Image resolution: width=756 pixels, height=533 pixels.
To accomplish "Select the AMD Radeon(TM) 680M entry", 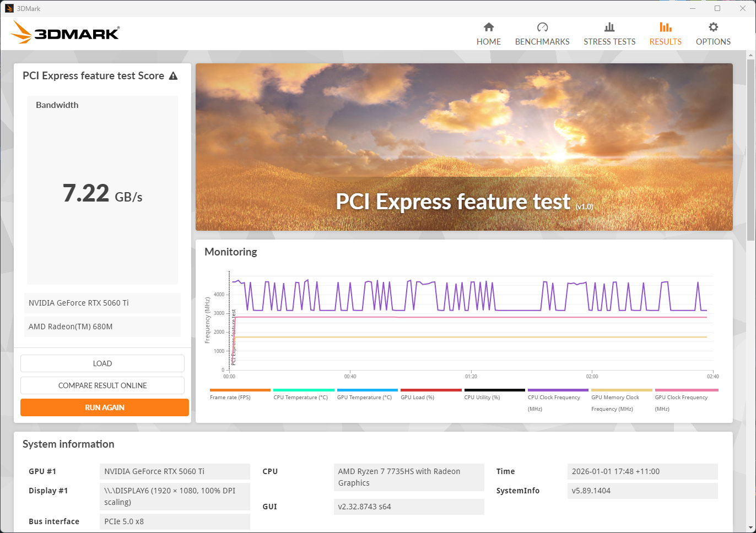I will [x=102, y=327].
